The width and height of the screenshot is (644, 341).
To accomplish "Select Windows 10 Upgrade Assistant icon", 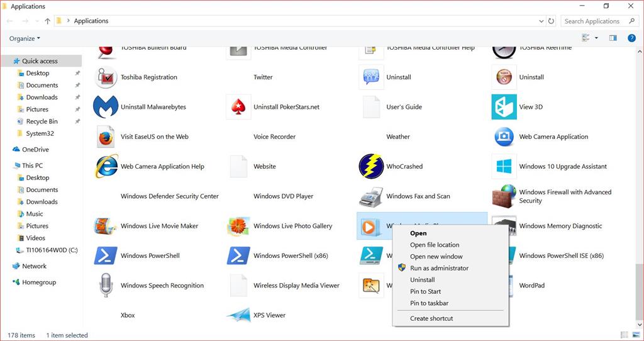I will (x=504, y=166).
